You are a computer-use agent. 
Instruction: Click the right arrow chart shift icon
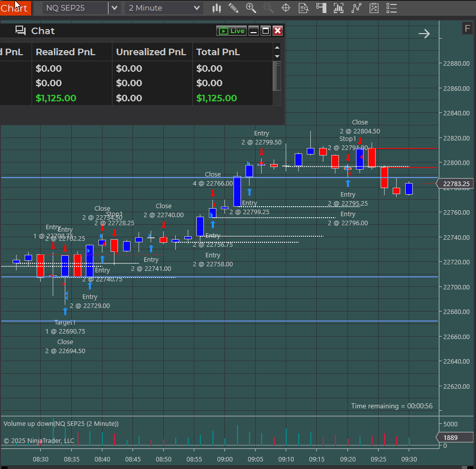point(424,34)
